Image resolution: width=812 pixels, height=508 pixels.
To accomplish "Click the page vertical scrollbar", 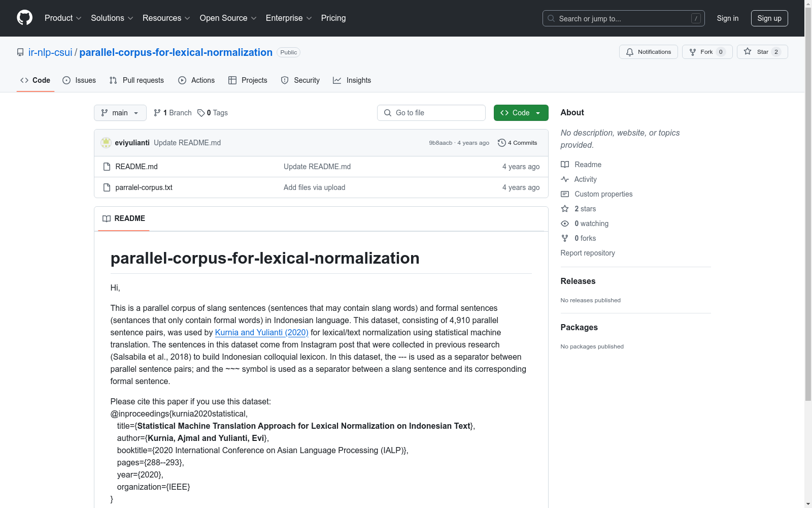I will pos(808,203).
